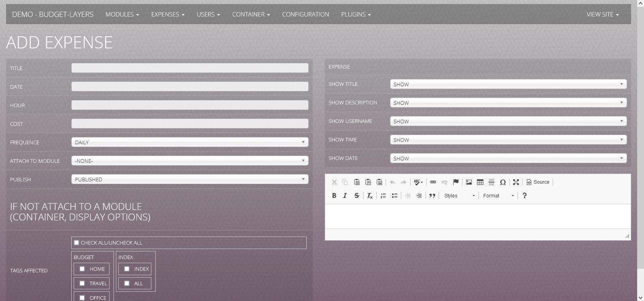Insert special character with the Omega icon

pyautogui.click(x=503, y=182)
